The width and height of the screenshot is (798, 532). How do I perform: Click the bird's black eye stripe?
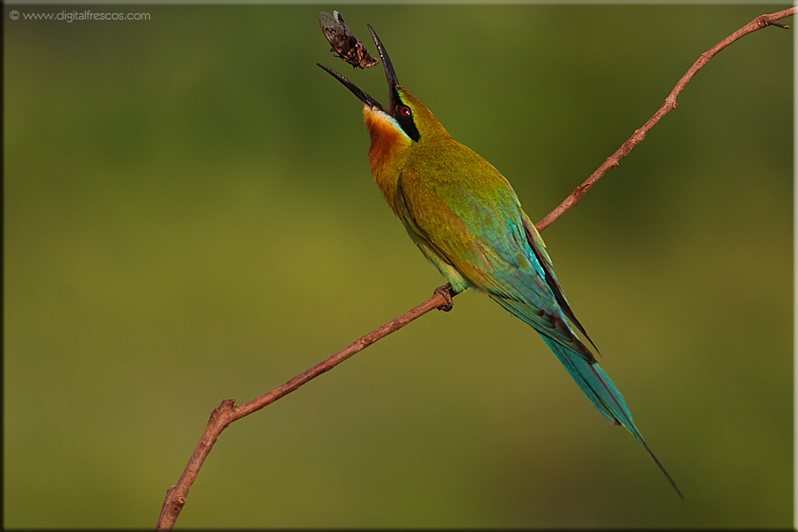[409, 126]
